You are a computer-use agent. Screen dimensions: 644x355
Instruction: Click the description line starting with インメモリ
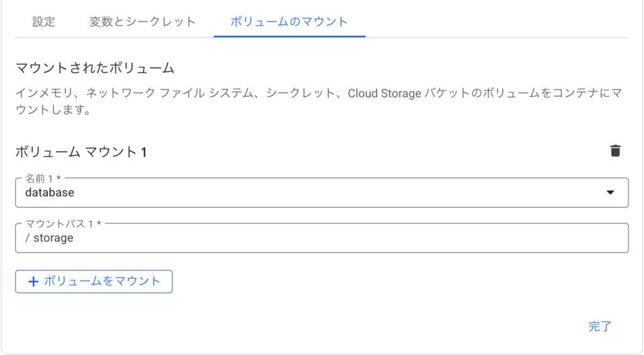(189, 93)
